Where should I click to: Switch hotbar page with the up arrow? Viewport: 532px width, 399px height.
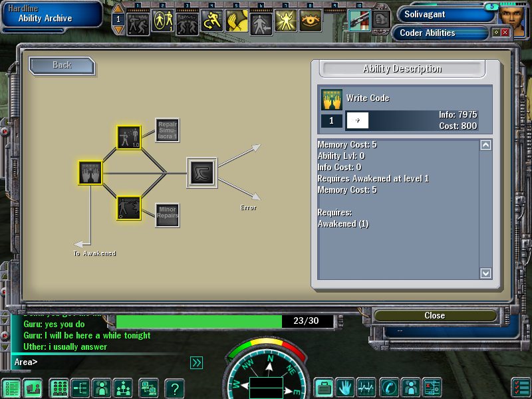(x=118, y=9)
